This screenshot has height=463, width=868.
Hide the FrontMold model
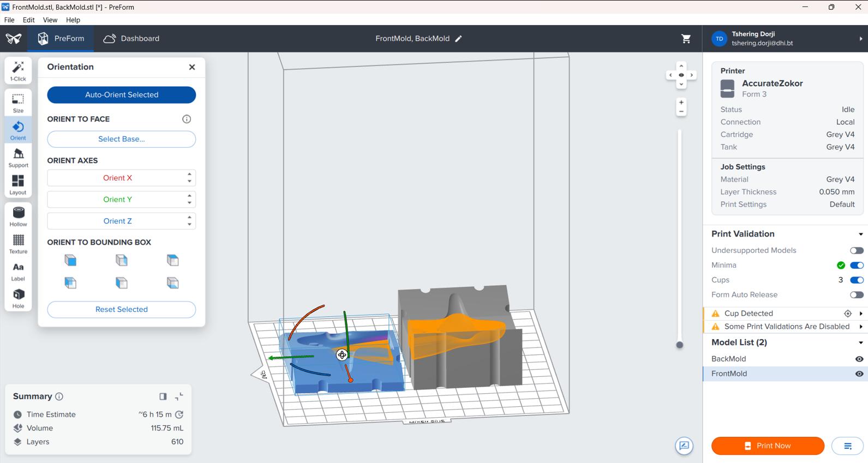(859, 374)
